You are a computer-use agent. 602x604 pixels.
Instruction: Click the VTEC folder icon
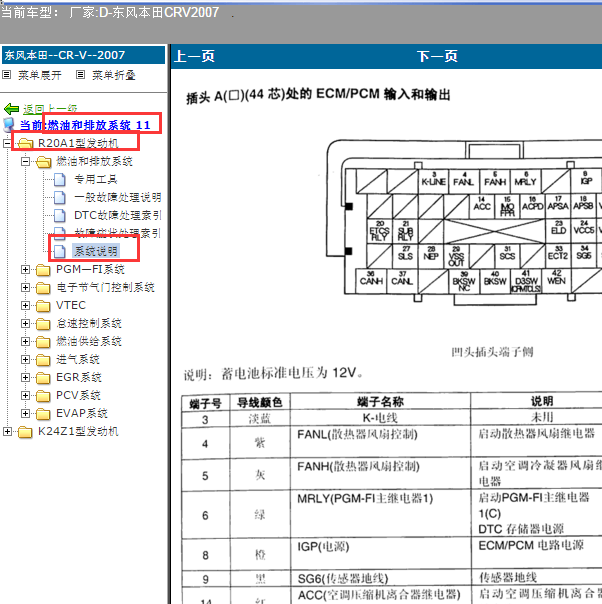pos(43,306)
